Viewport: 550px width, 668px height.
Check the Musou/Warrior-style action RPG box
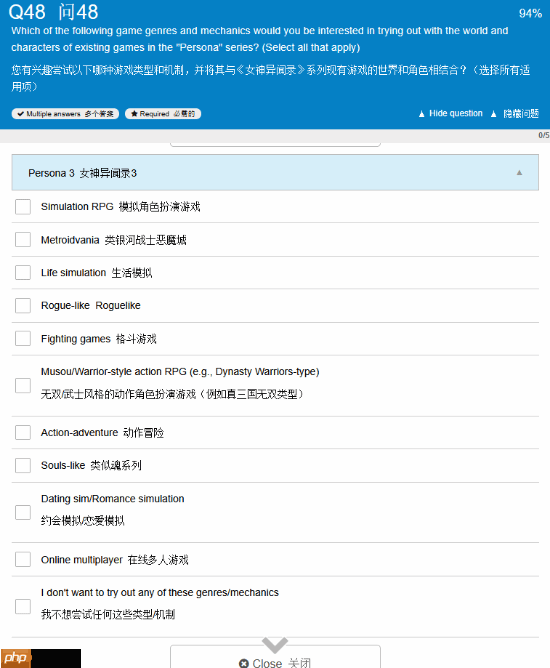[x=23, y=386]
